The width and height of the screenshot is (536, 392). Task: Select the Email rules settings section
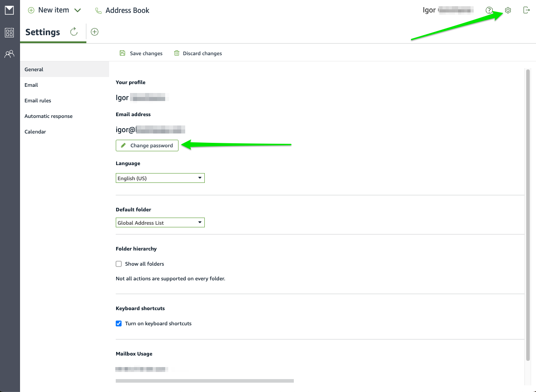38,101
